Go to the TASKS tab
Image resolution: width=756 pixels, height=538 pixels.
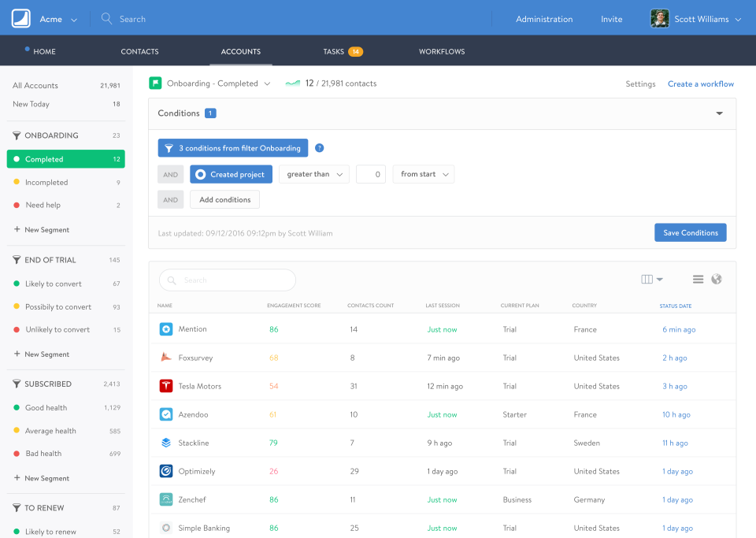coord(334,51)
